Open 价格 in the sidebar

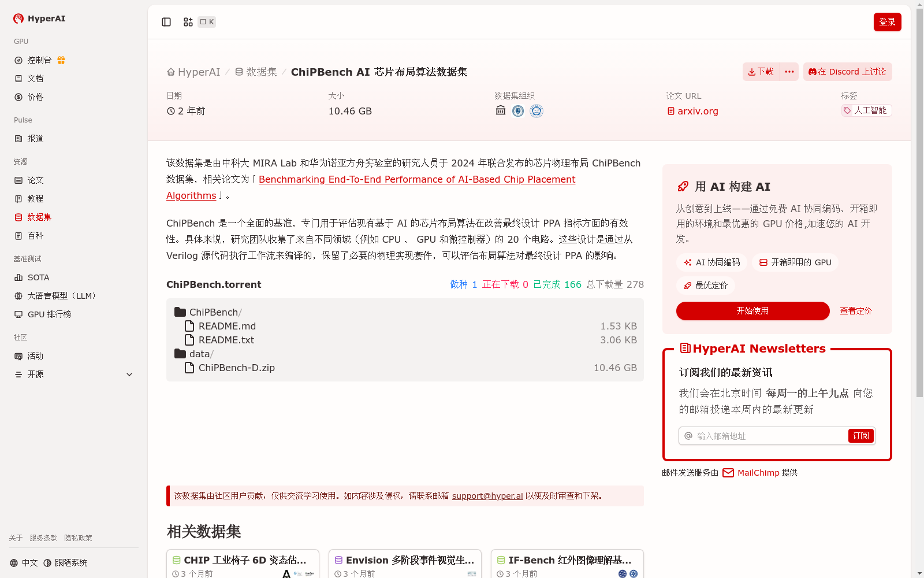tap(29, 97)
